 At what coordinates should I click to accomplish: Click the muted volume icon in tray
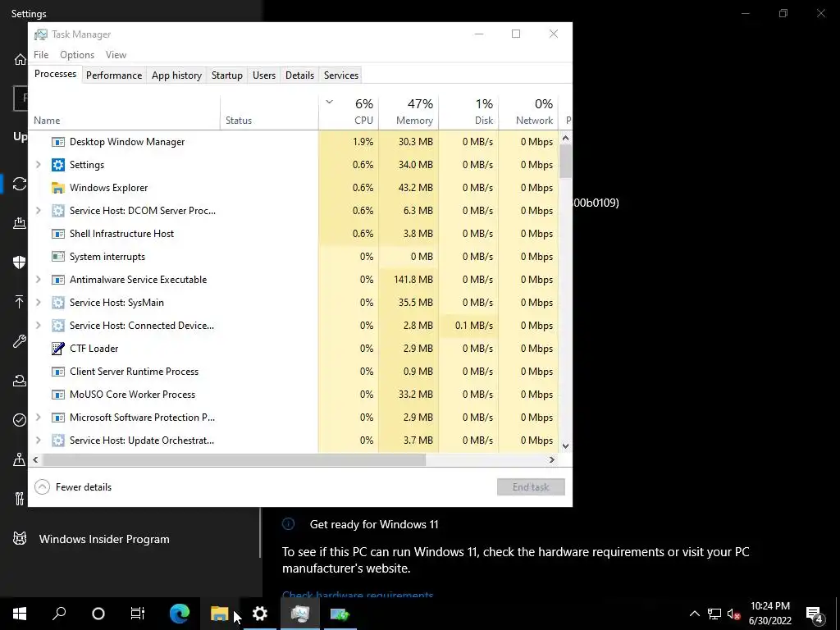click(734, 614)
